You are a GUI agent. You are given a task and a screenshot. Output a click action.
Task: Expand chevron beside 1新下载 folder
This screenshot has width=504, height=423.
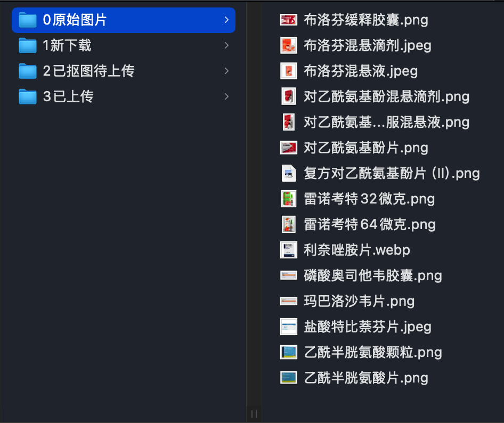click(x=226, y=45)
